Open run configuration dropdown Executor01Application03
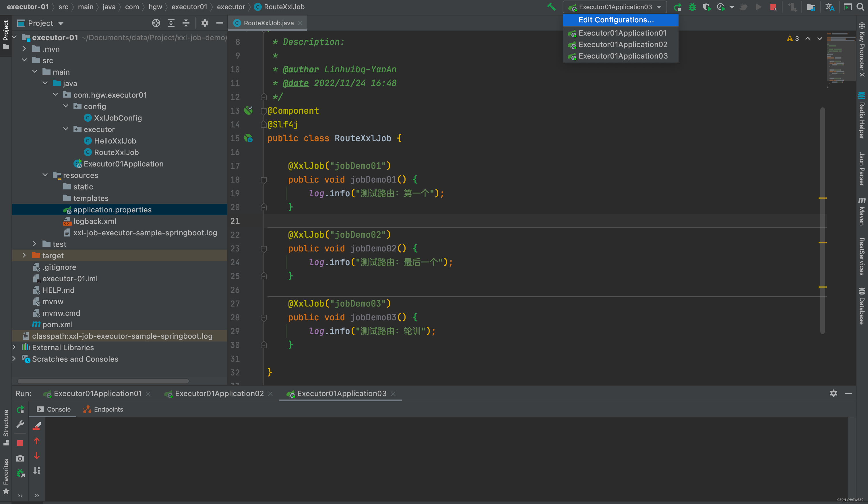Image resolution: width=868 pixels, height=504 pixels. [x=615, y=7]
